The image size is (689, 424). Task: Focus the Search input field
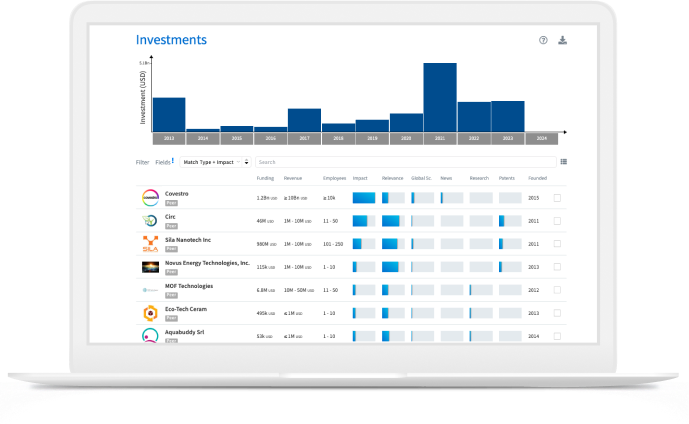click(406, 162)
